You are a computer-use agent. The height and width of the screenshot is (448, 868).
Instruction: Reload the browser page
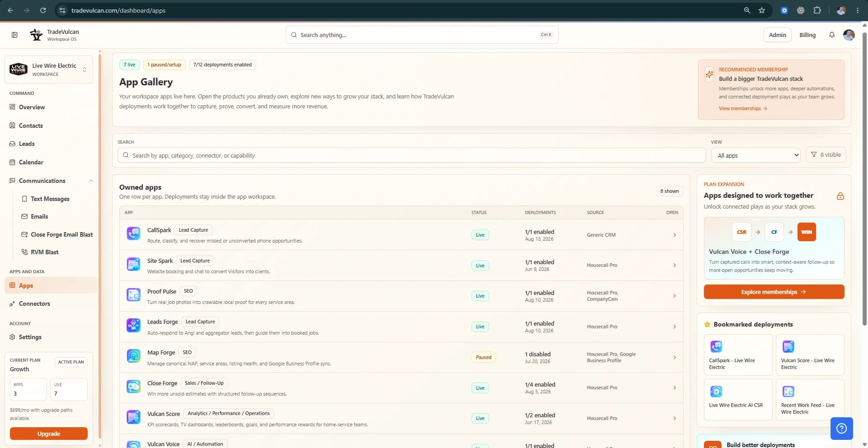click(x=43, y=10)
